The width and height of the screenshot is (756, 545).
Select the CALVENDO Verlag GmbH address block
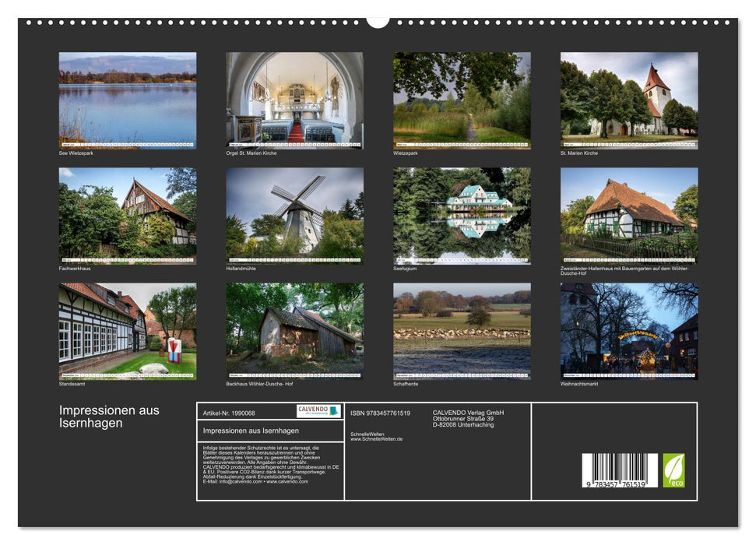tap(467, 418)
